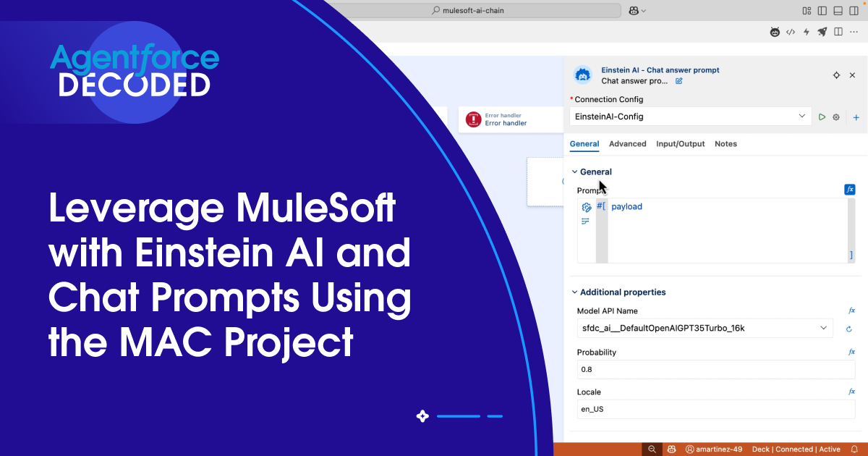
Task: Click the split editor icon
Action: tap(838, 32)
